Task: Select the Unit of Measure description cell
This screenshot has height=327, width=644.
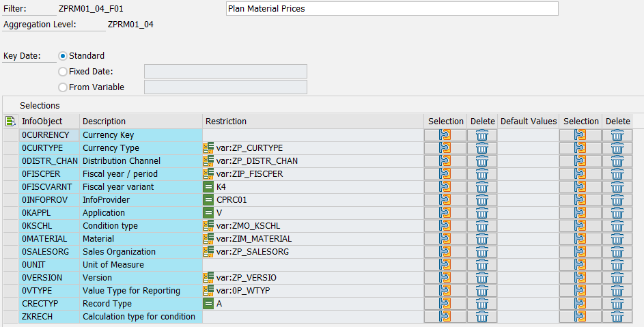Action: (141, 265)
